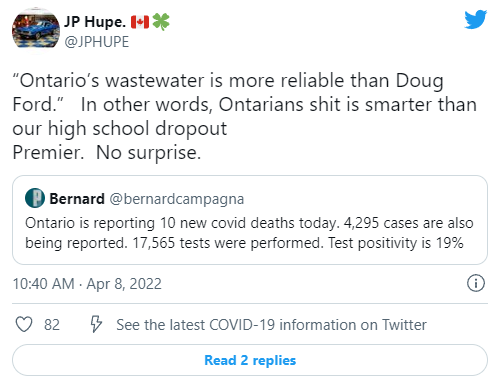
Task: Click the 82 likes count
Action: point(52,325)
